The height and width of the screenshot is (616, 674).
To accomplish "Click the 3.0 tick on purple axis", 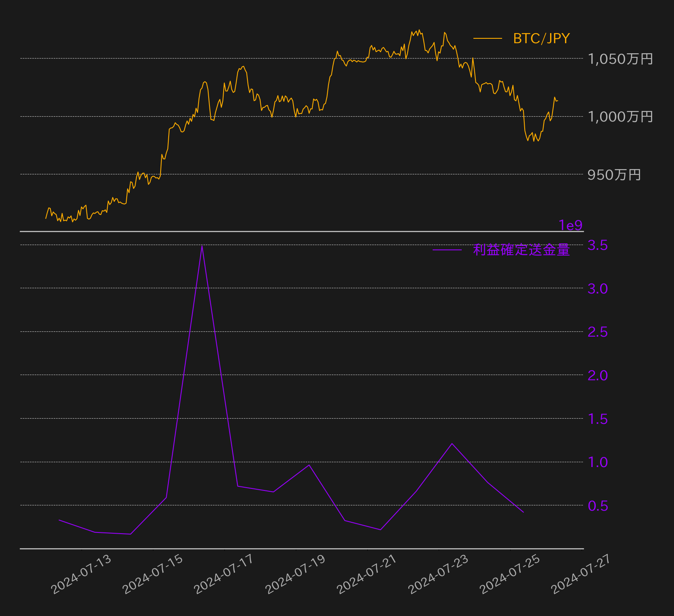I will point(598,289).
